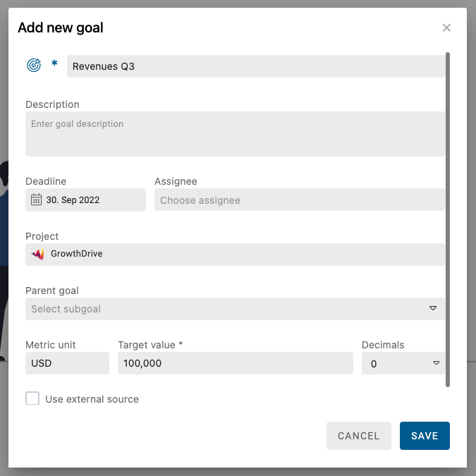476x476 pixels.
Task: Close the Add new goal dialog
Action: [446, 28]
